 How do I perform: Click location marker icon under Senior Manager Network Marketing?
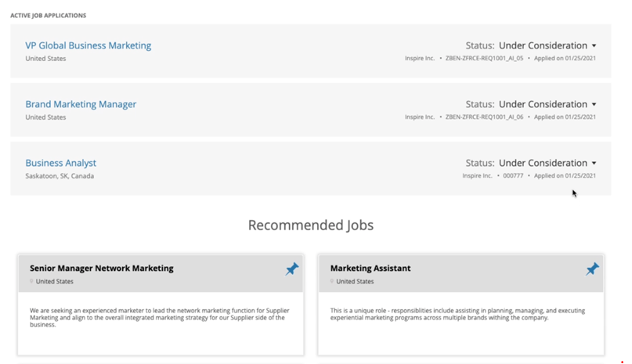tap(32, 282)
